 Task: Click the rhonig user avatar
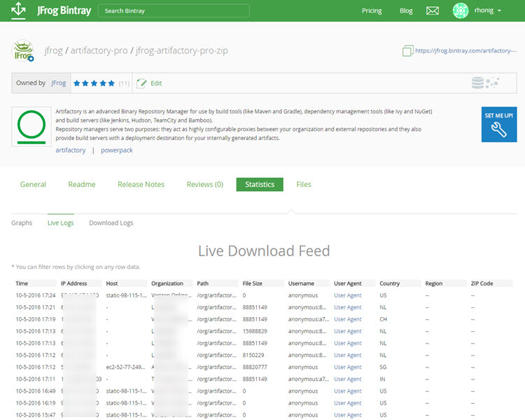[x=461, y=10]
